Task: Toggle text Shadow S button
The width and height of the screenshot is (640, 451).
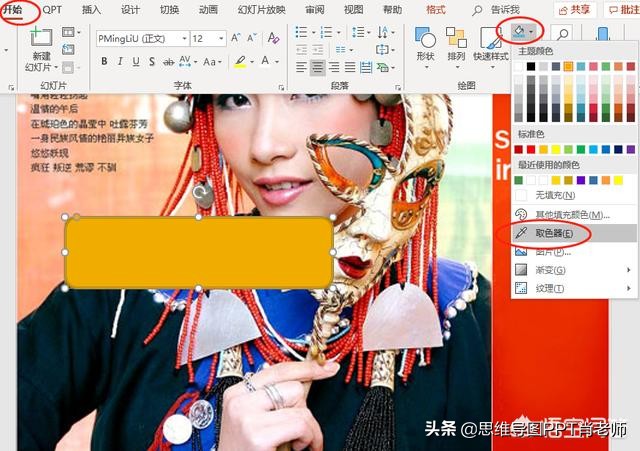Action: 152,62
